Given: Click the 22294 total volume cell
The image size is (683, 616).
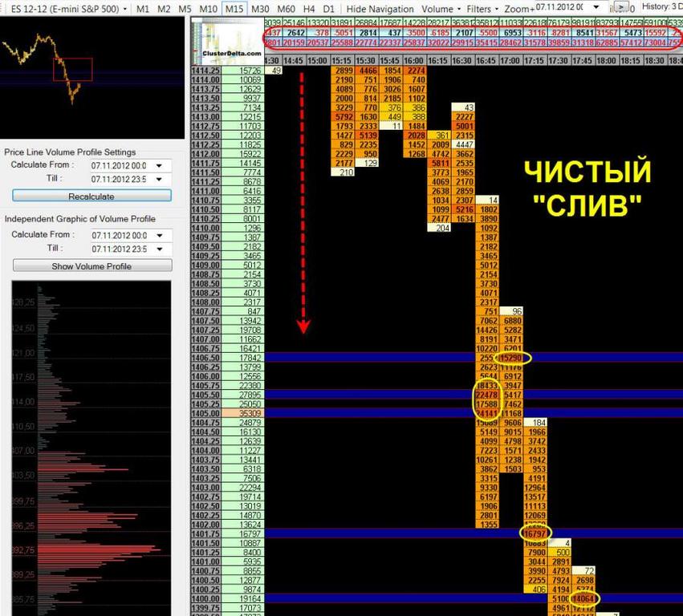Looking at the screenshot, I should (x=242, y=488).
